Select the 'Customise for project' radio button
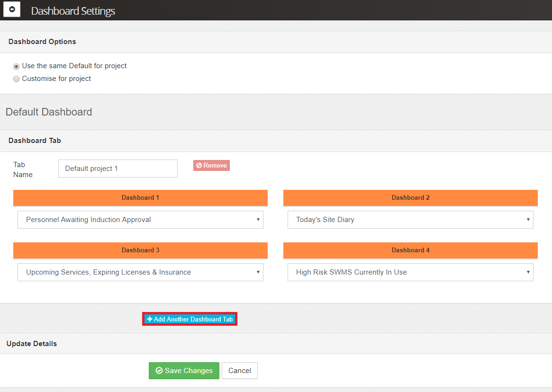The width and height of the screenshot is (552, 392). tap(17, 79)
